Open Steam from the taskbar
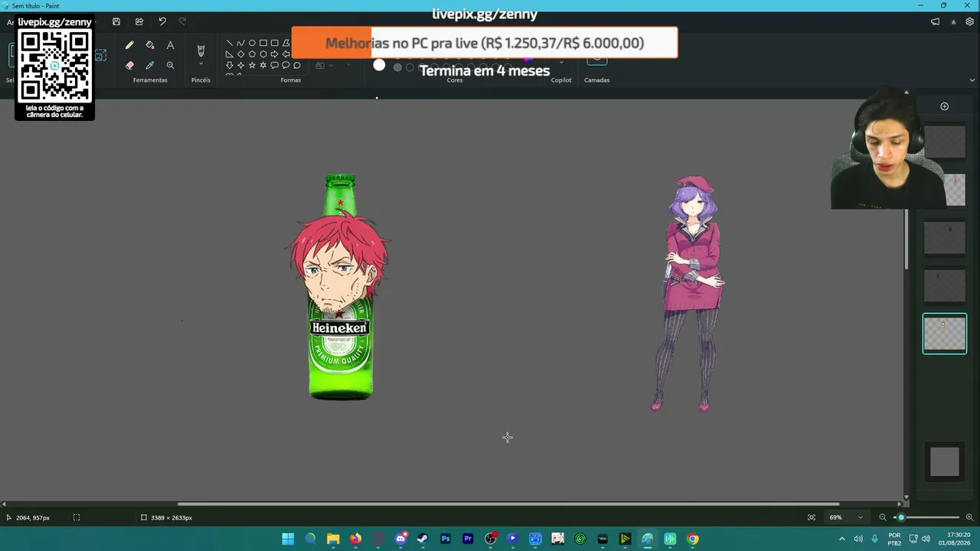 click(423, 539)
